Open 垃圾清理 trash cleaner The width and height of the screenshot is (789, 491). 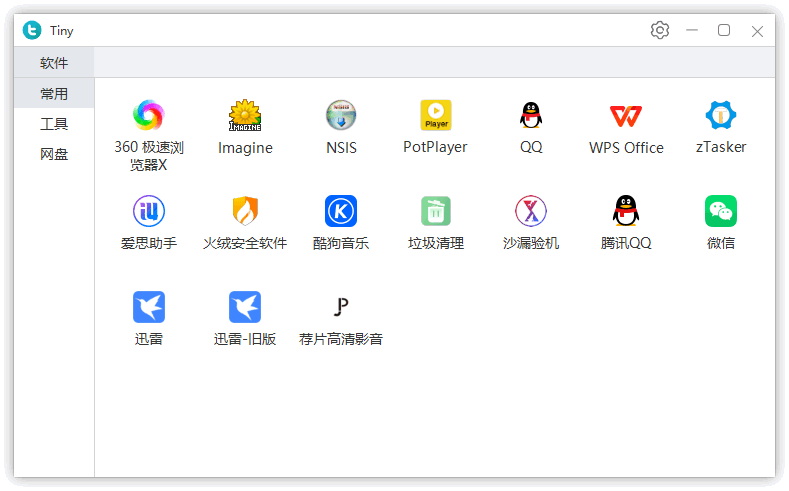tap(435, 211)
